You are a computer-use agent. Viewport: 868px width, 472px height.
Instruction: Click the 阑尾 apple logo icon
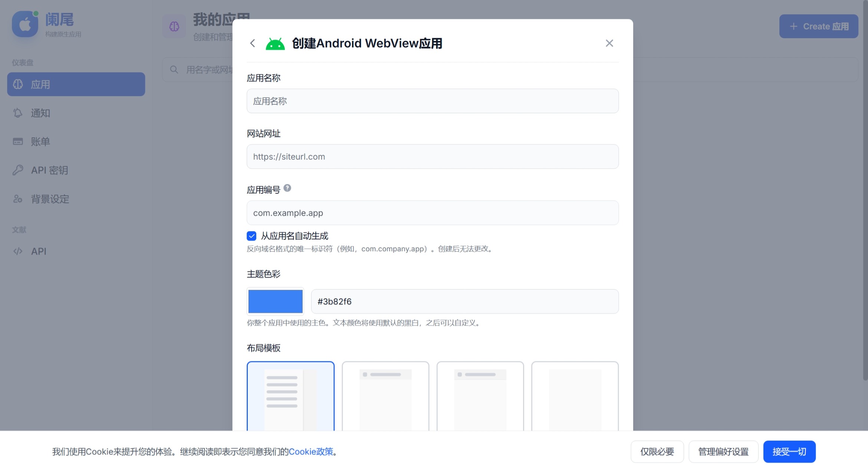[x=24, y=24]
